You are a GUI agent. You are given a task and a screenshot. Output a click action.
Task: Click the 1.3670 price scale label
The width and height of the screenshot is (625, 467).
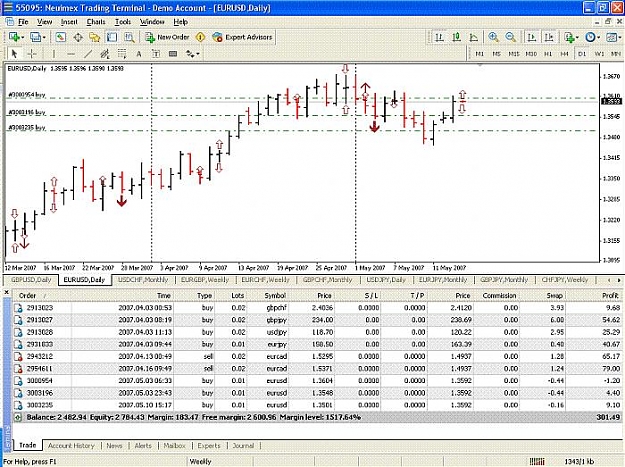(x=611, y=76)
